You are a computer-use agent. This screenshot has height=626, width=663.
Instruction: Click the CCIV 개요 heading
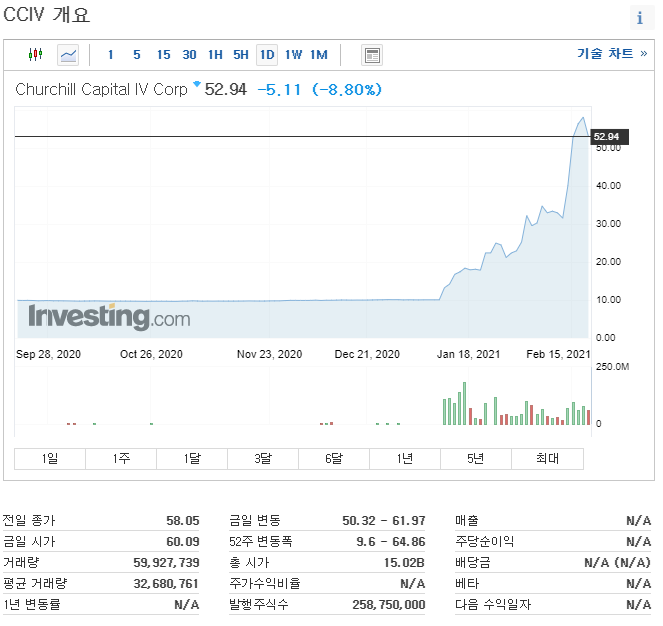47,15
